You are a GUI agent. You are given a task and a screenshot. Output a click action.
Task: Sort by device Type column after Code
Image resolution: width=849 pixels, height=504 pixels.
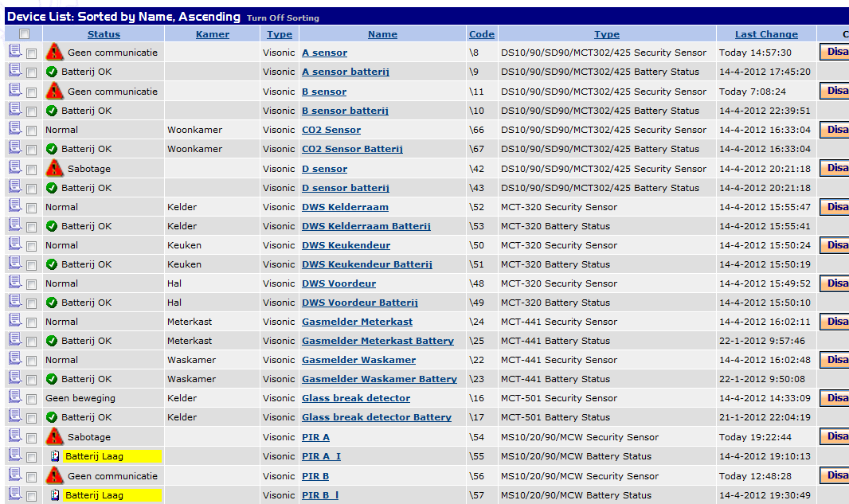[x=606, y=34]
